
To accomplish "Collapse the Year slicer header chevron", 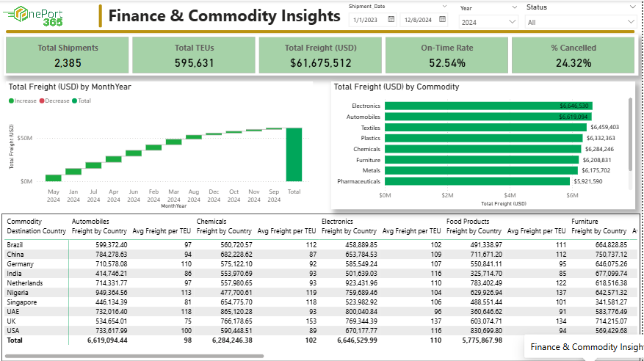I will point(514,7).
